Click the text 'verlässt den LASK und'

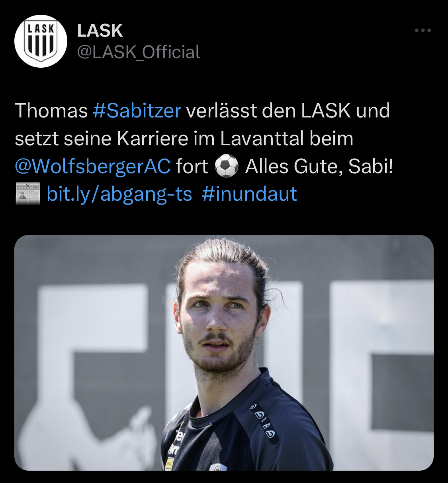288,111
